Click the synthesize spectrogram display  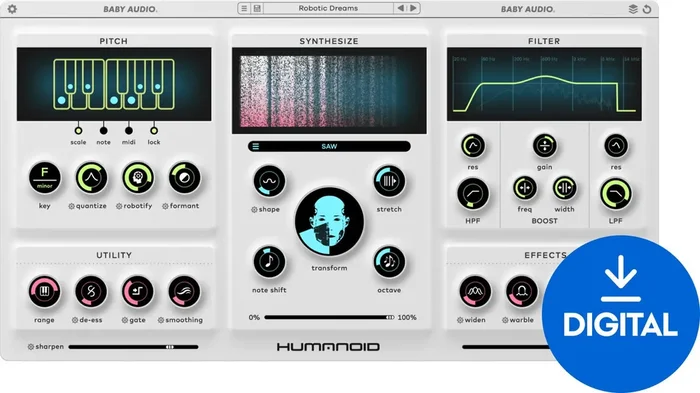point(329,91)
